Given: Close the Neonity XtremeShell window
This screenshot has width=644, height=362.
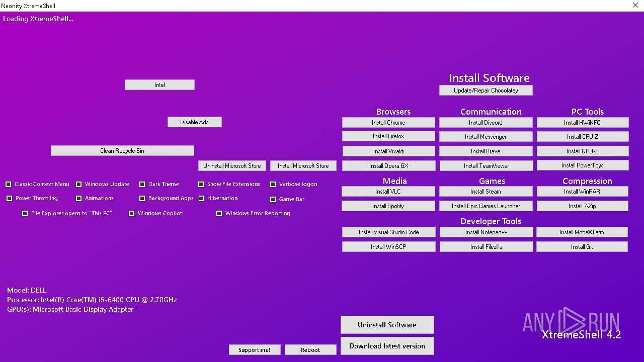Looking at the screenshot, I should [x=635, y=6].
